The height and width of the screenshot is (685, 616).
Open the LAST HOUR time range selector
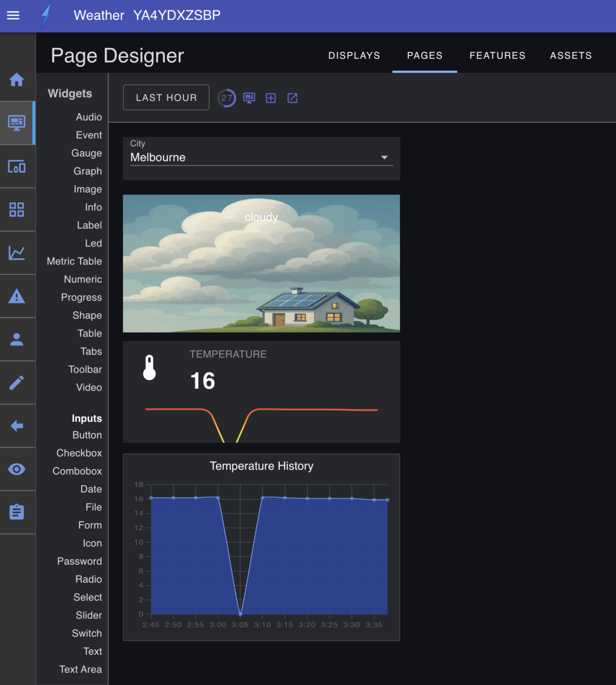pyautogui.click(x=166, y=97)
